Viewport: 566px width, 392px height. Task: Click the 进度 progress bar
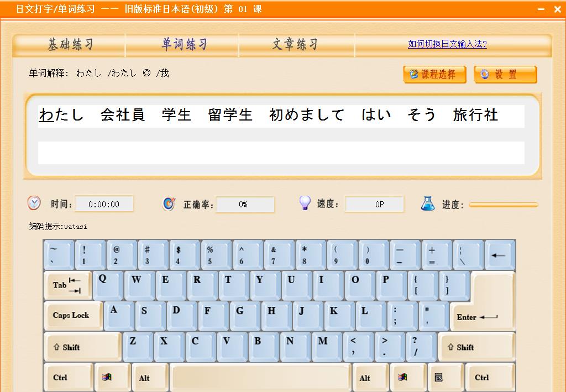(x=503, y=205)
